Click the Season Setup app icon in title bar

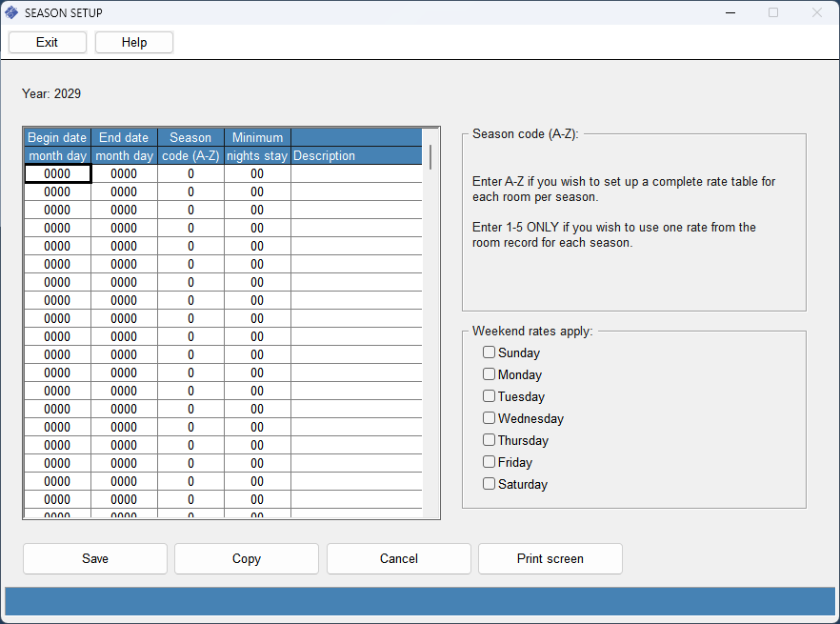(x=12, y=13)
